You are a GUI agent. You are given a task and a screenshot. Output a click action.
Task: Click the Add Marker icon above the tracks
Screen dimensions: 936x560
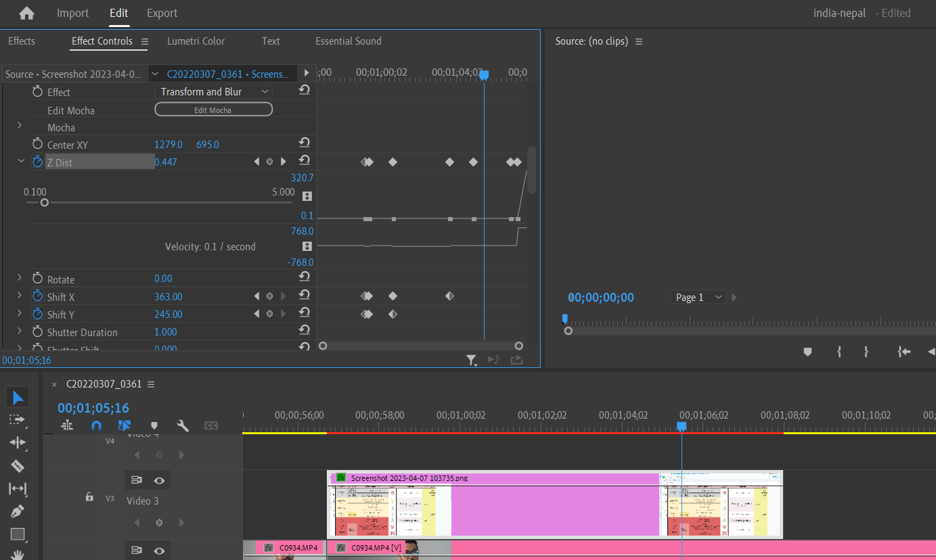pos(154,425)
